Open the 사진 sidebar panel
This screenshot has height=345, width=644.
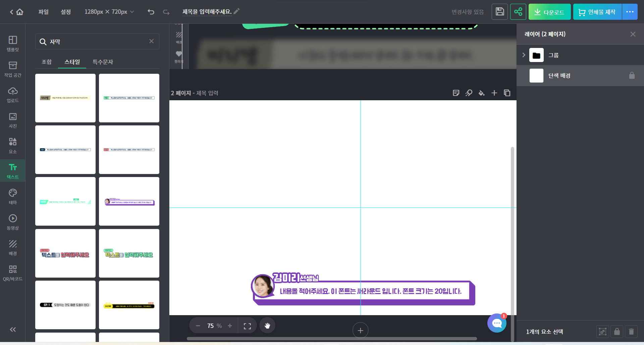click(x=13, y=120)
